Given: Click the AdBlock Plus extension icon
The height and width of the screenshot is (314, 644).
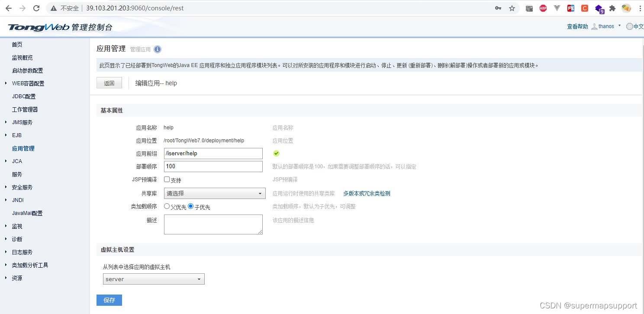Looking at the screenshot, I should point(543,8).
